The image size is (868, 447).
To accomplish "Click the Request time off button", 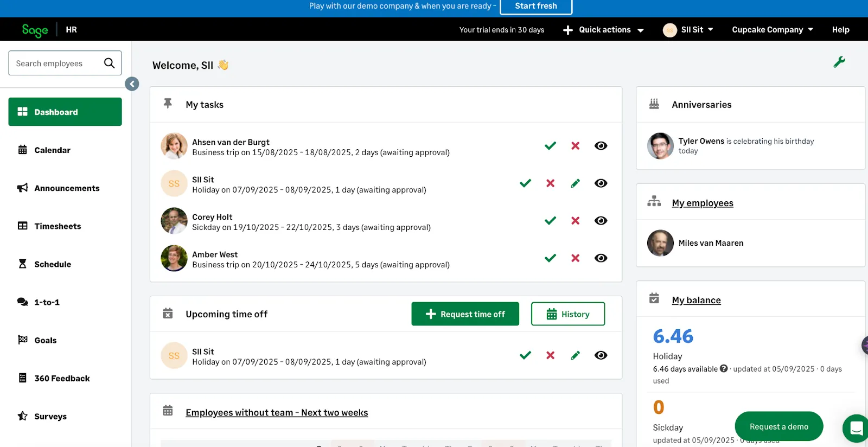I will (465, 314).
